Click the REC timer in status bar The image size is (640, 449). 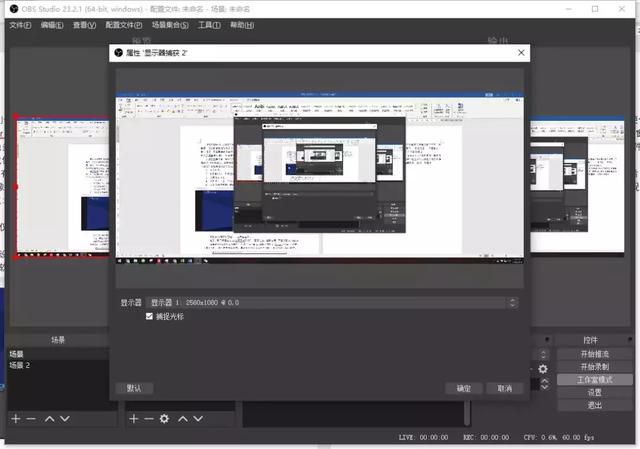tap(486, 438)
